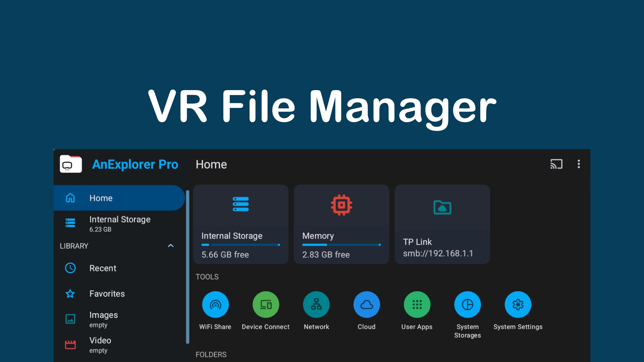Viewport: 644px width, 362px height.
Task: Open the TP Link smb share card
Action: [442, 224]
